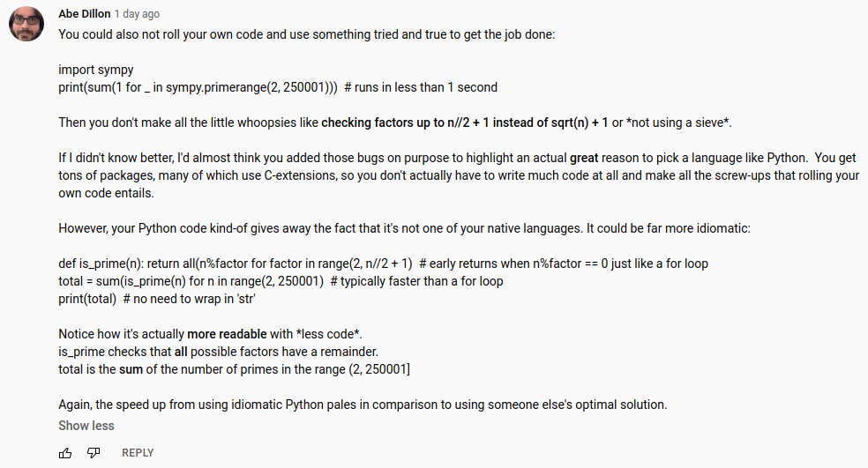Screen dimensions: 868x468
Task: Dislike the comment with thumbs down
Action: click(x=94, y=453)
